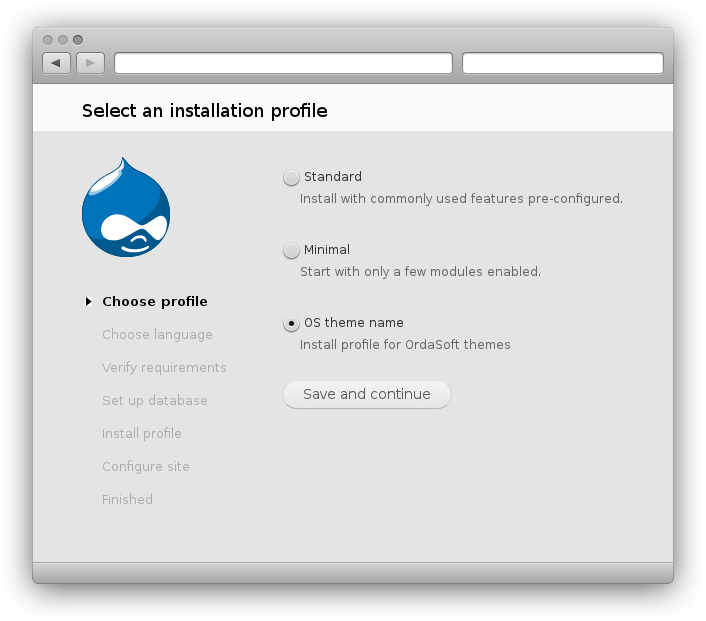Click Save and continue button
Viewport: 706px width, 621px height.
[367, 394]
